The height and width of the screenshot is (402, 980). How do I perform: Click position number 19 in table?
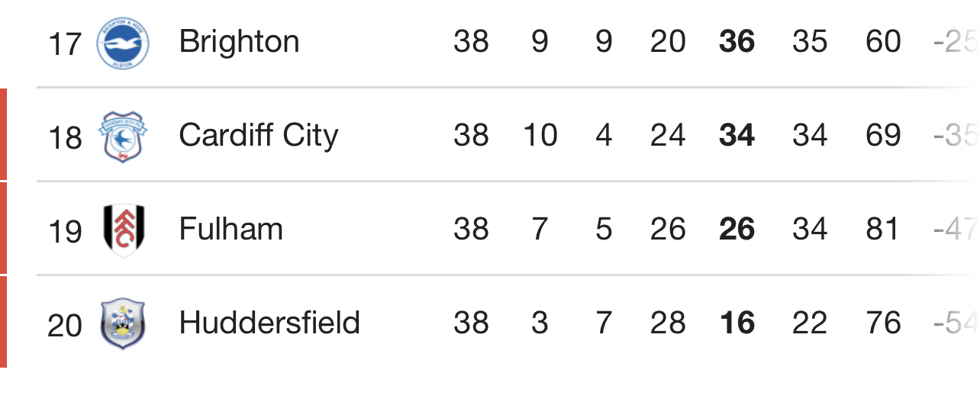[64, 232]
